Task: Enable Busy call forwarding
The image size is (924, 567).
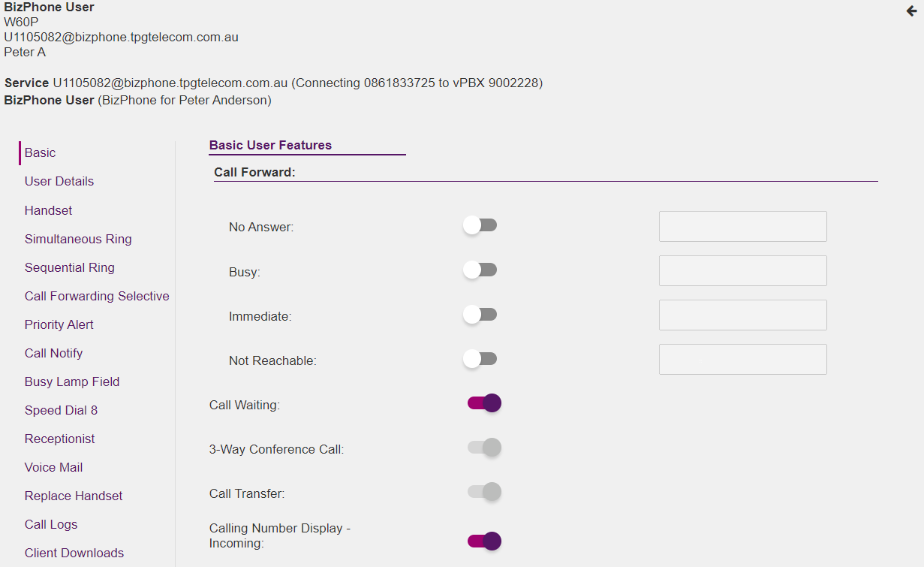Action: [x=480, y=270]
